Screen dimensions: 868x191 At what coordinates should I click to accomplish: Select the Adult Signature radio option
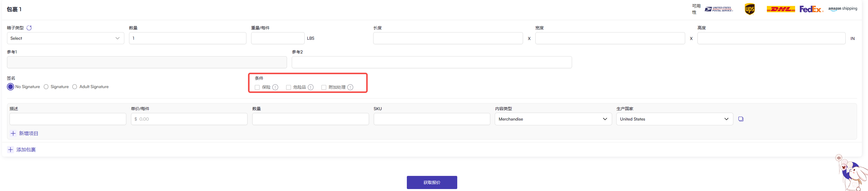75,87
